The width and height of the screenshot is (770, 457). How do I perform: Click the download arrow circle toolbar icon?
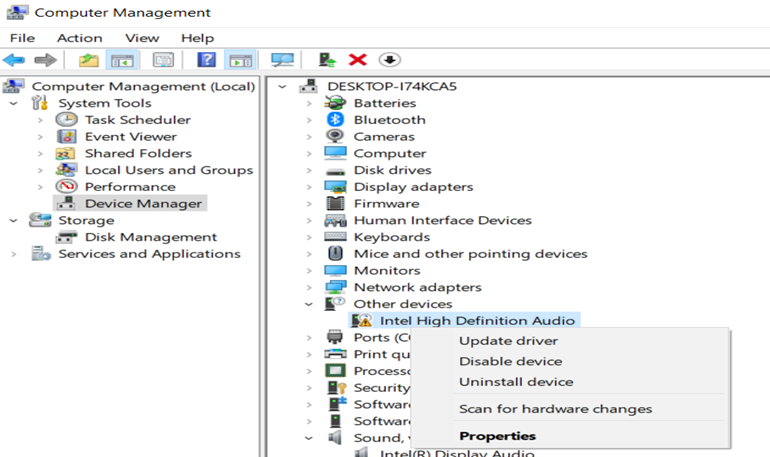[389, 60]
